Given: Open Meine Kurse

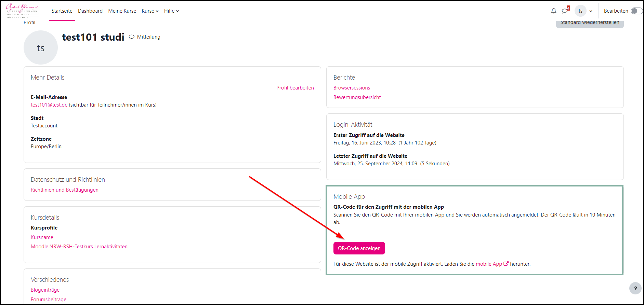Looking at the screenshot, I should (x=122, y=11).
